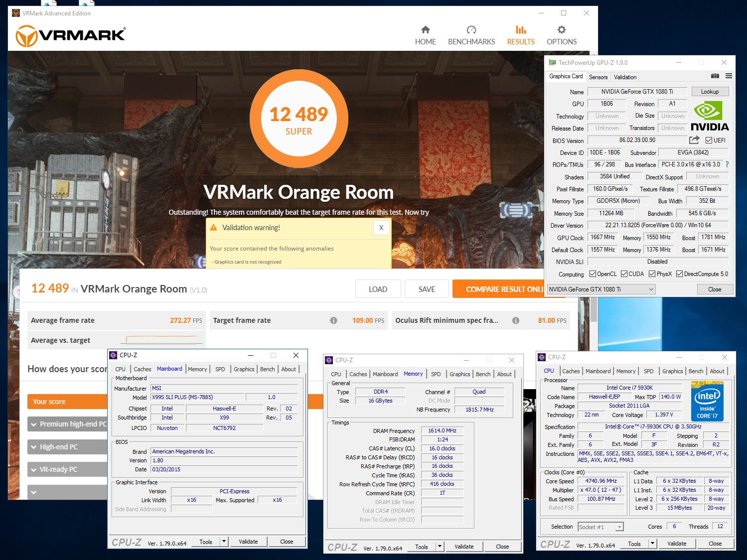Go to the Benchmarks gauge icon

coord(471,30)
